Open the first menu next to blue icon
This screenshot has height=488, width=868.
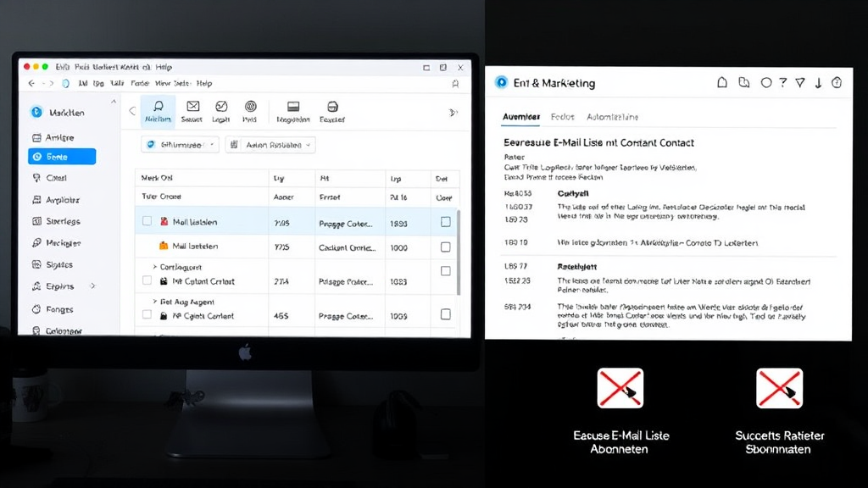click(82, 83)
